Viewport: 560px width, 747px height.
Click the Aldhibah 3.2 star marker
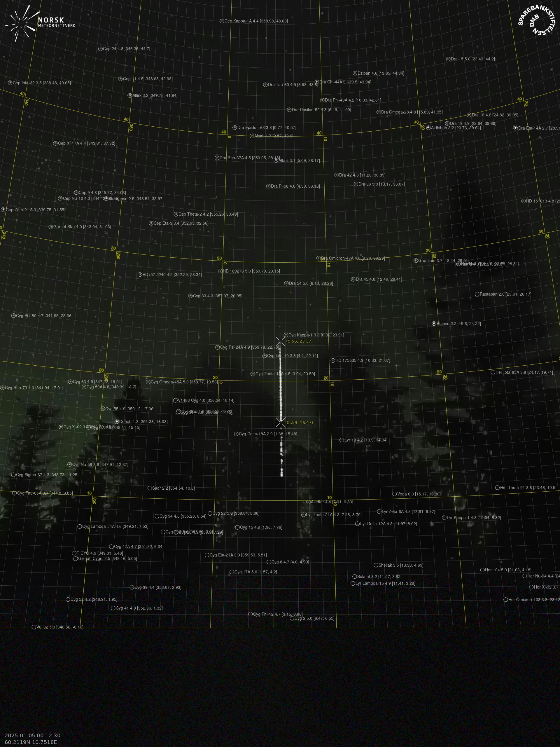pos(428,128)
